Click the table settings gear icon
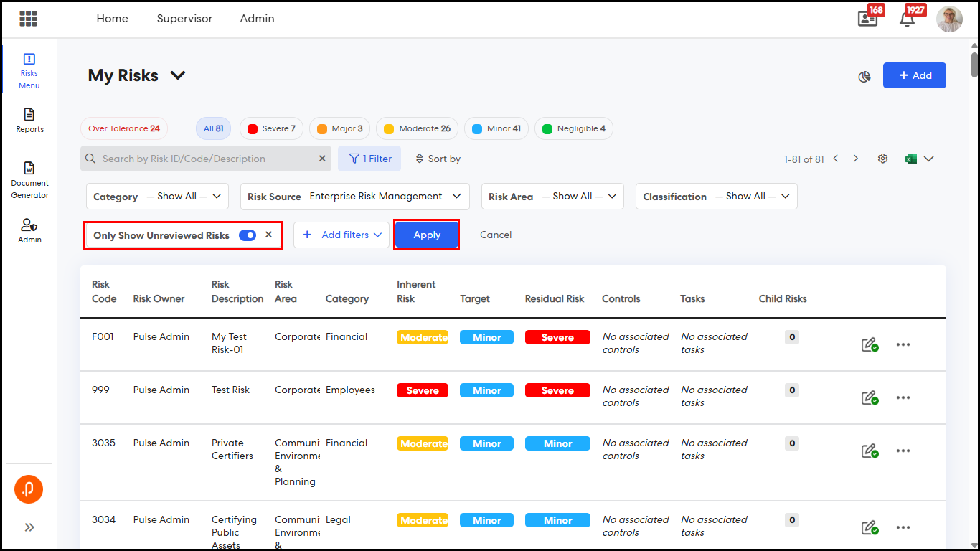980x551 pixels. pyautogui.click(x=883, y=159)
